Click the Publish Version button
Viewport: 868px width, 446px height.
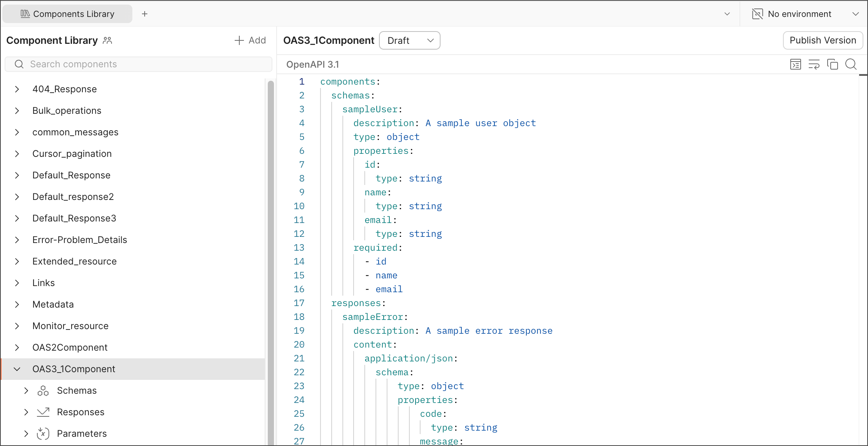coord(823,40)
